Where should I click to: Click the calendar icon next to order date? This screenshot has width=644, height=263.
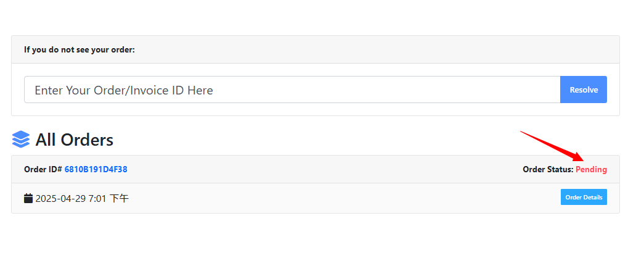click(x=28, y=198)
